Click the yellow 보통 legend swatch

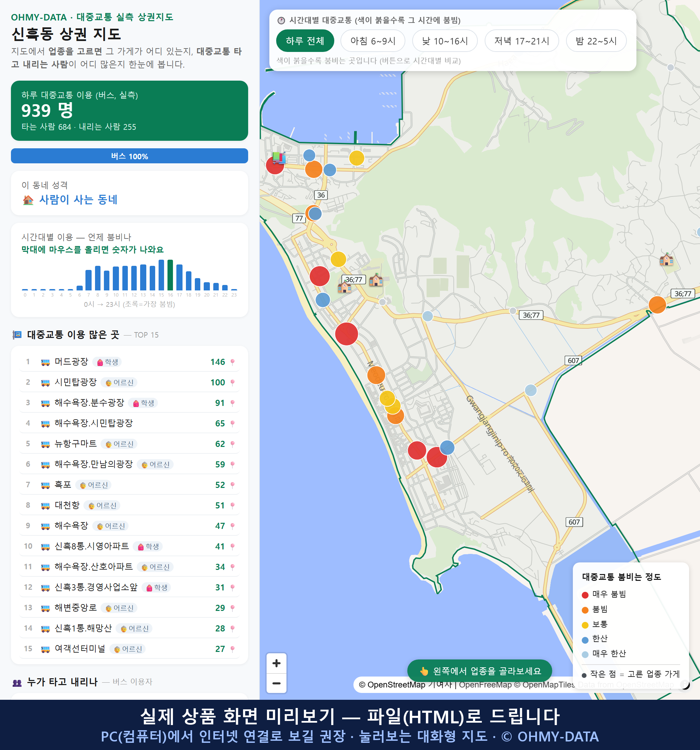(585, 625)
